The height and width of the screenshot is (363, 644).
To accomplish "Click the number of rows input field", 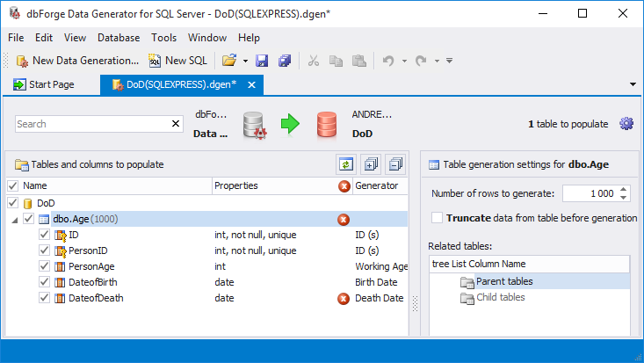I will pos(590,193).
